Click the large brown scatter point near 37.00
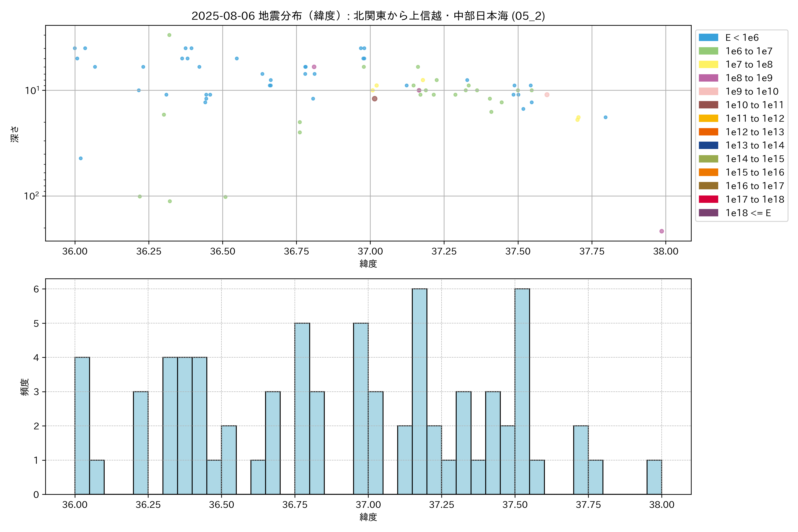The height and width of the screenshot is (532, 798). (x=375, y=99)
